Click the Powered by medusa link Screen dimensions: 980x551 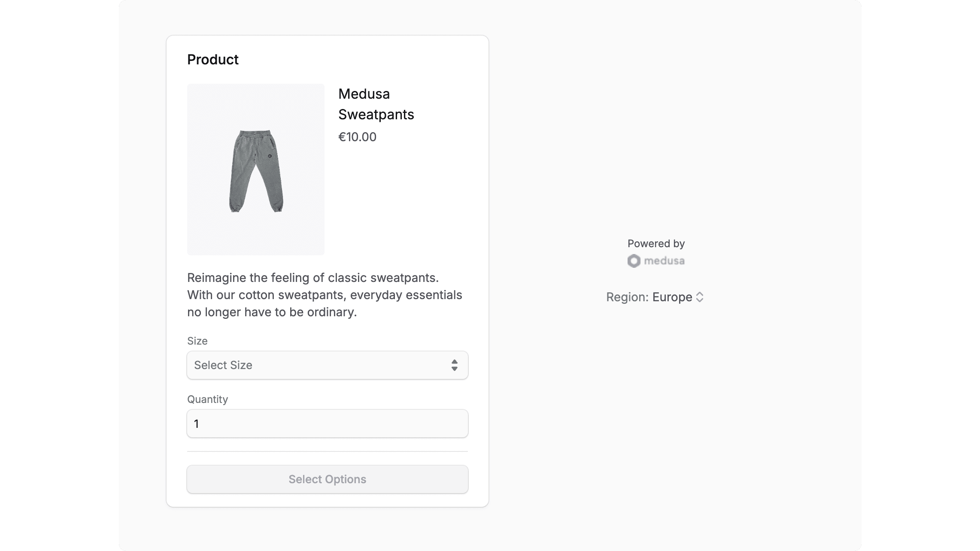point(655,260)
